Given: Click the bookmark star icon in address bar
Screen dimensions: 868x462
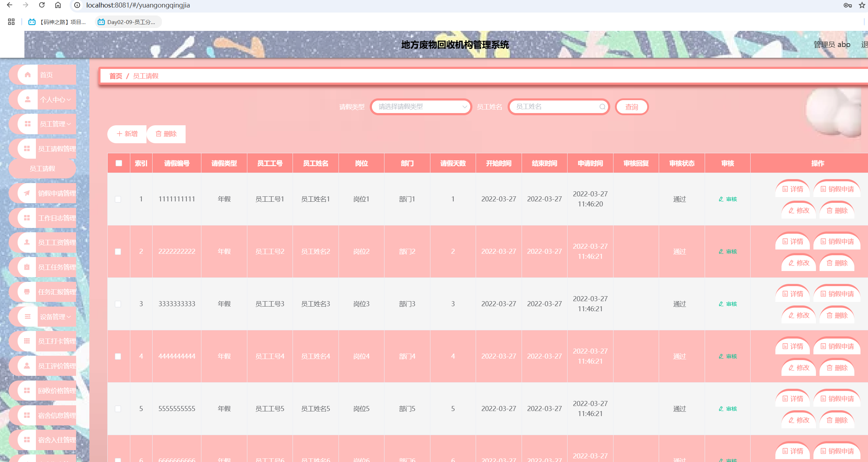Looking at the screenshot, I should pos(862,5).
